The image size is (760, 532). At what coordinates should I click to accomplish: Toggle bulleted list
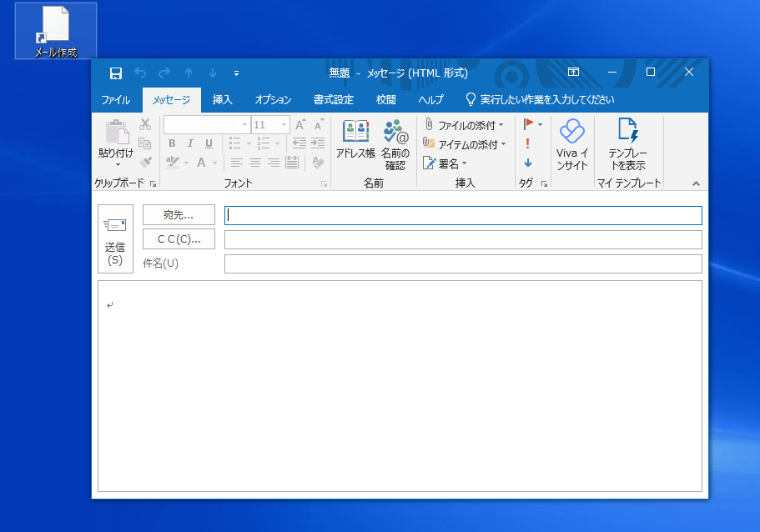tap(235, 143)
